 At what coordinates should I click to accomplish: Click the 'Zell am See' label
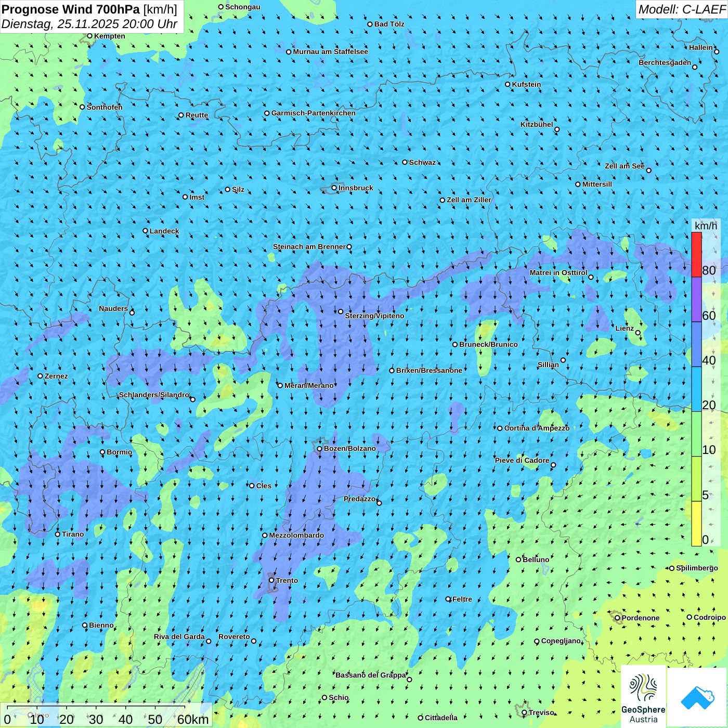click(625, 166)
